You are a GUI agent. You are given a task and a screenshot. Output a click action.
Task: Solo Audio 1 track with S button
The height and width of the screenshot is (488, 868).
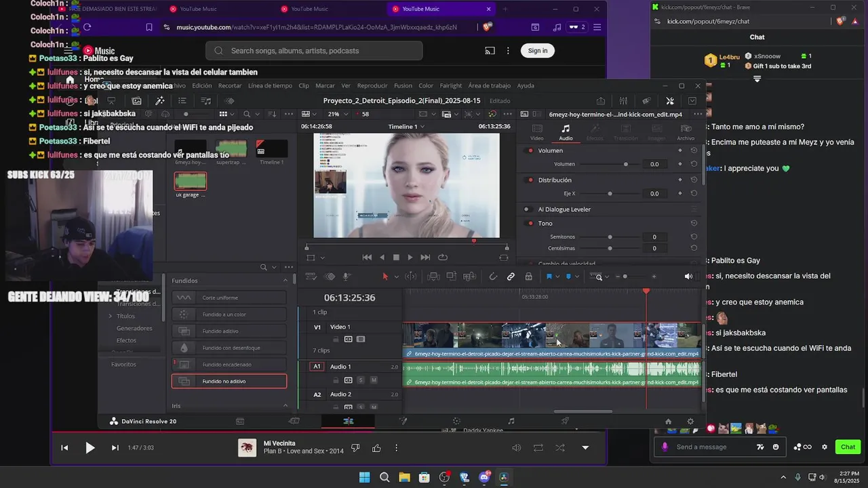361,380
